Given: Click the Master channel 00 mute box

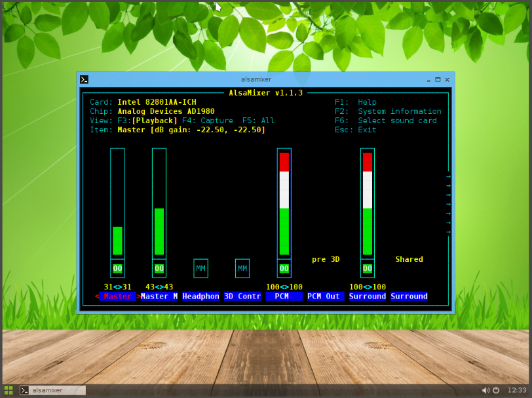Looking at the screenshot, I should point(117,268).
